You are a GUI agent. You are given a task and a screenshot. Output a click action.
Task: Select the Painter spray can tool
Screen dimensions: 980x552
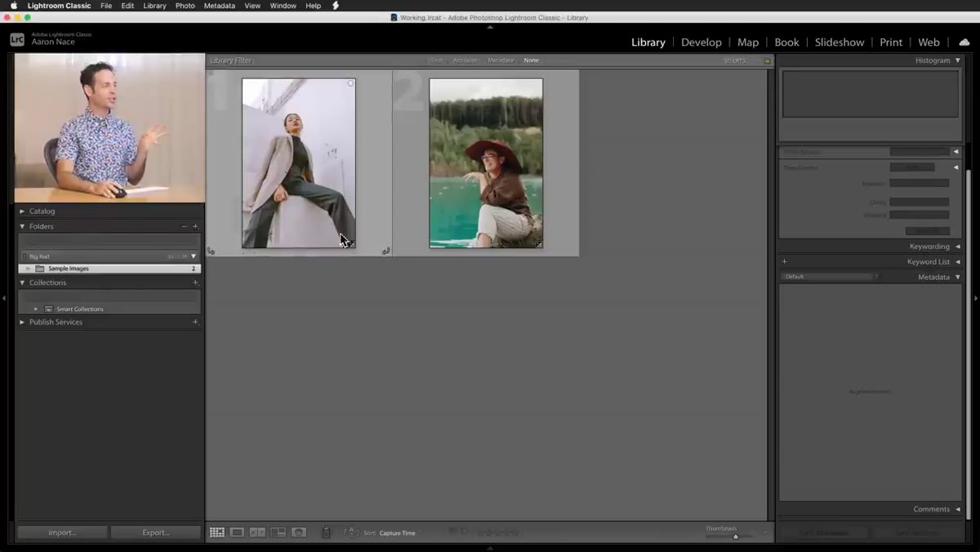coord(326,532)
